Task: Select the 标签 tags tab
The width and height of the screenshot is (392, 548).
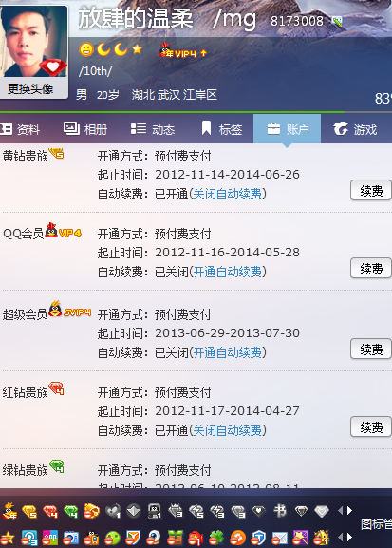Action: point(221,129)
